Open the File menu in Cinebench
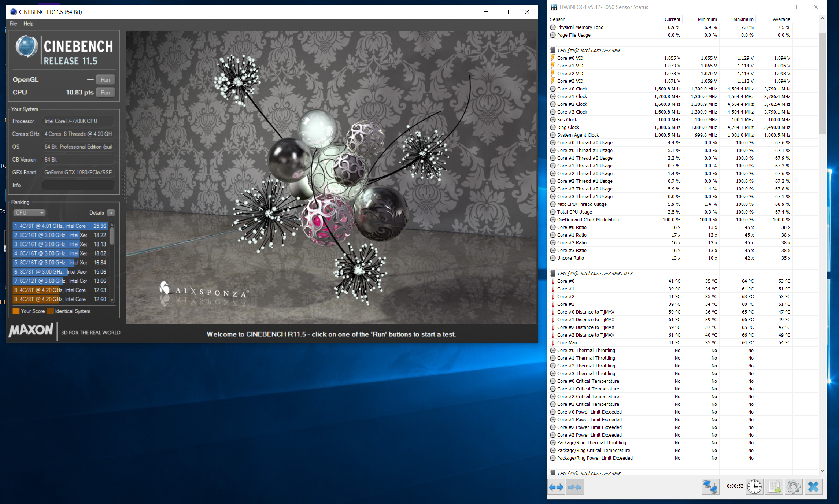839x504 pixels. coord(14,24)
